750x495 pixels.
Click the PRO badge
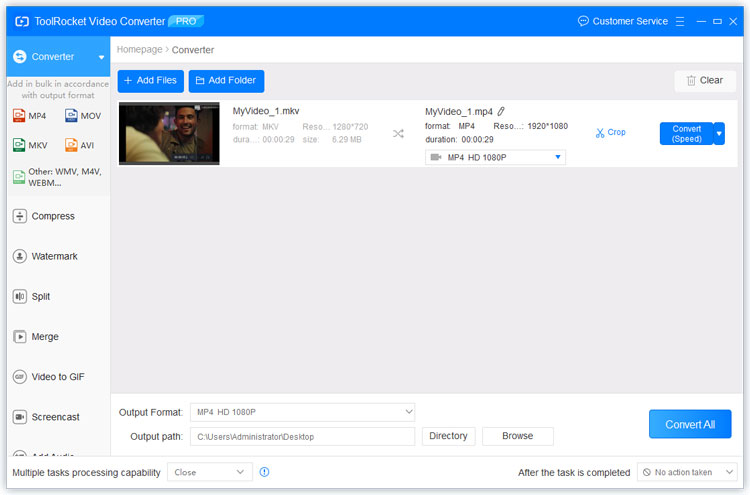coord(186,22)
